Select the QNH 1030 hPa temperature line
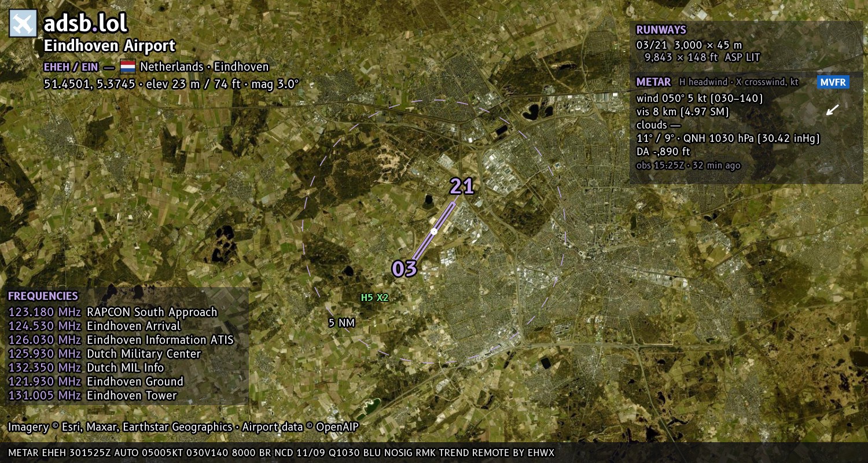Image resolution: width=868 pixels, height=463 pixels. (x=728, y=138)
